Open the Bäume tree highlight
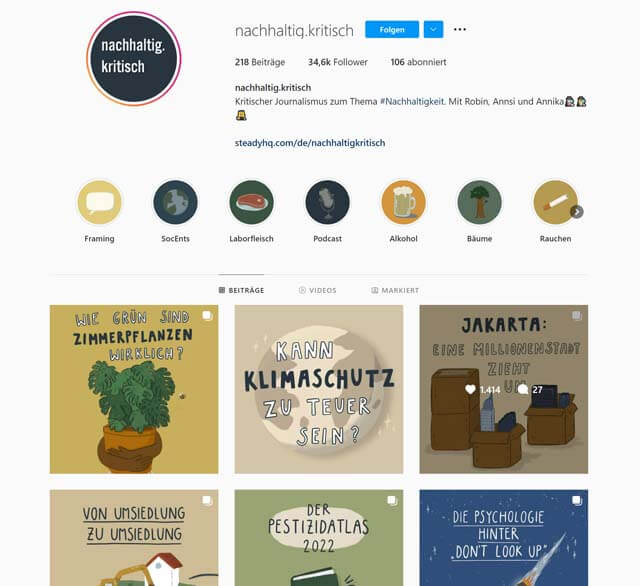Viewport: 640px width, 586px height. 480,202
